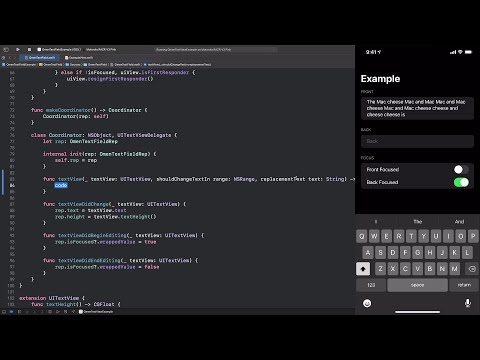Click the Simulate Location arrow icon
Image resolution: width=480 pixels, height=360 pixels.
73,312
